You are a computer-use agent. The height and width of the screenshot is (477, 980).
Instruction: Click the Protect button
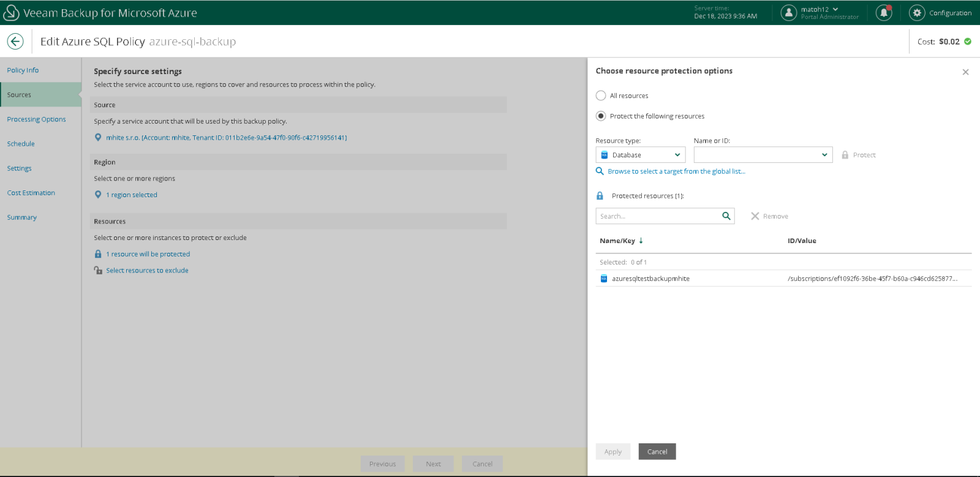click(859, 155)
